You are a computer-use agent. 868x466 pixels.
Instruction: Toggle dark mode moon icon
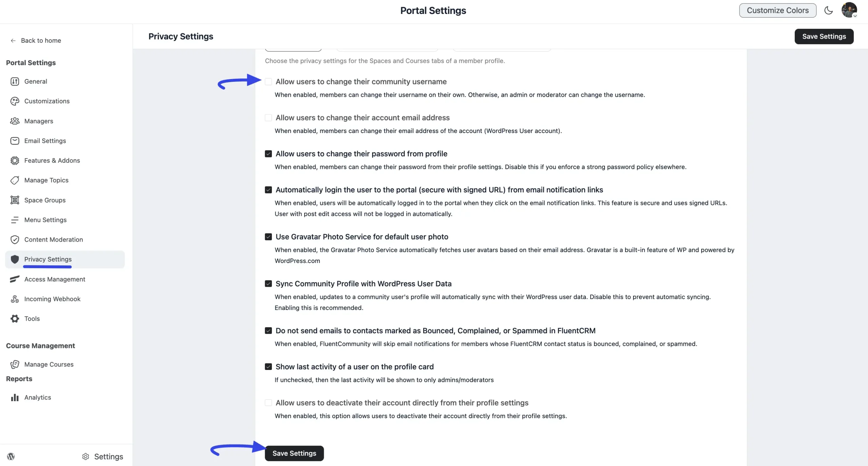(x=828, y=11)
